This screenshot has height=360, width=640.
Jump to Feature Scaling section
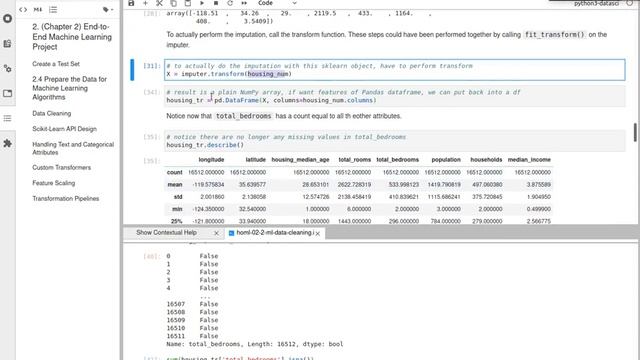pyautogui.click(x=53, y=183)
